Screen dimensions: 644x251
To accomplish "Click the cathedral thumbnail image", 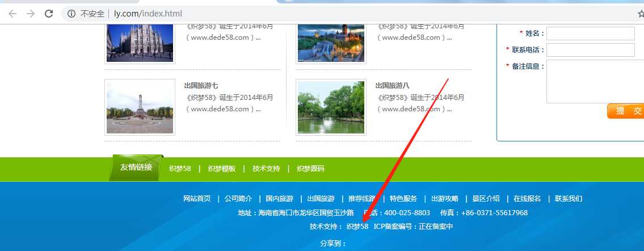I will (x=140, y=43).
